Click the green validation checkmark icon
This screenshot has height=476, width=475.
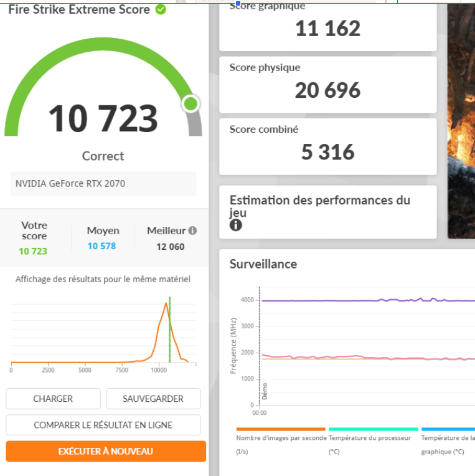click(x=161, y=9)
